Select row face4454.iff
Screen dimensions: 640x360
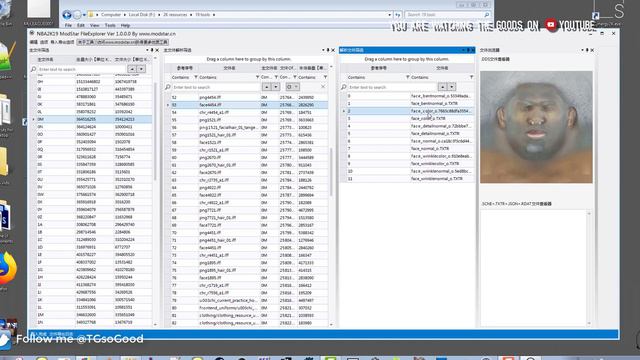pos(249,105)
